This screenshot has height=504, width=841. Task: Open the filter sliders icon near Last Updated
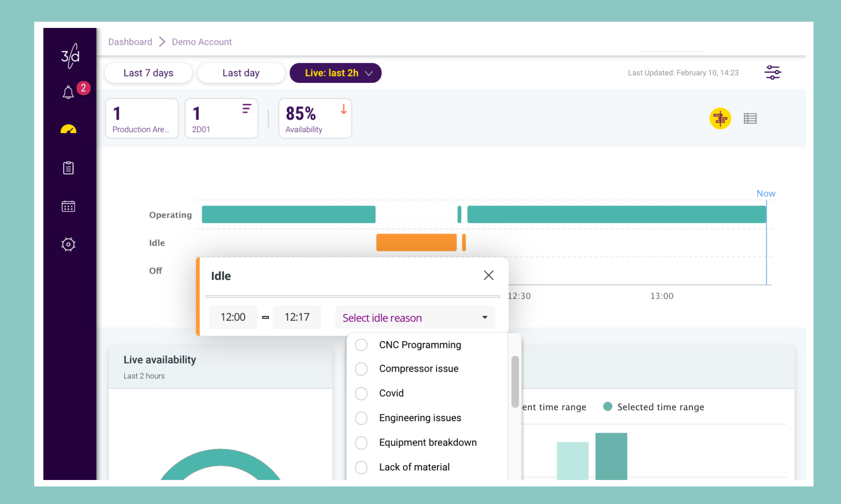pyautogui.click(x=772, y=72)
